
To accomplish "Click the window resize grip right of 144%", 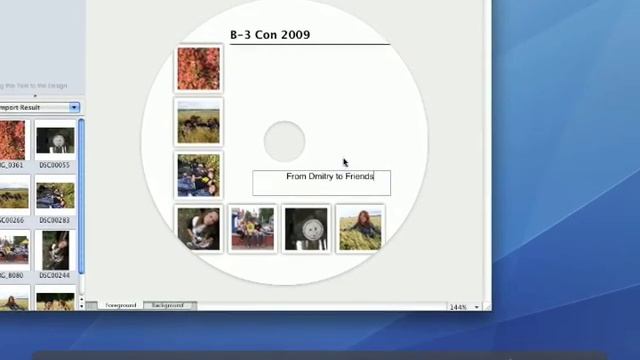I will (x=487, y=307).
